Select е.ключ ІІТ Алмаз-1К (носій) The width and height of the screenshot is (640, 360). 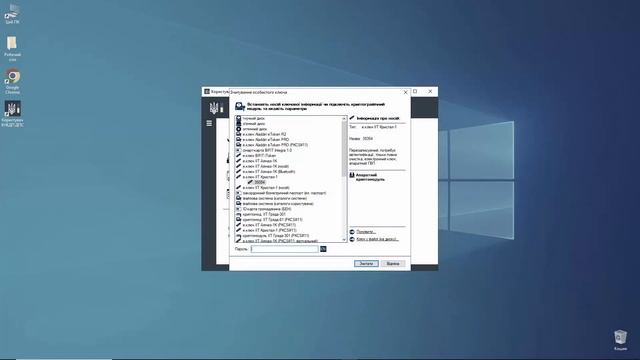pyautogui.click(x=265, y=166)
